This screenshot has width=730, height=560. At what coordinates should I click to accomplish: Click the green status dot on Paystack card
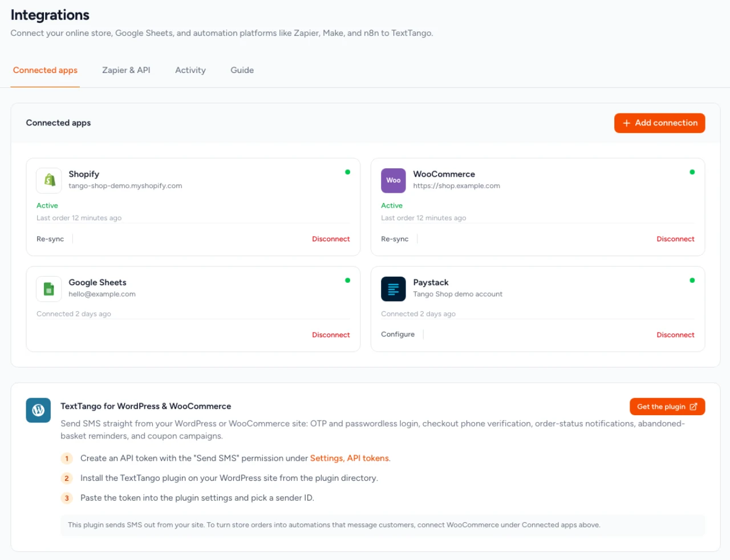pyautogui.click(x=692, y=280)
